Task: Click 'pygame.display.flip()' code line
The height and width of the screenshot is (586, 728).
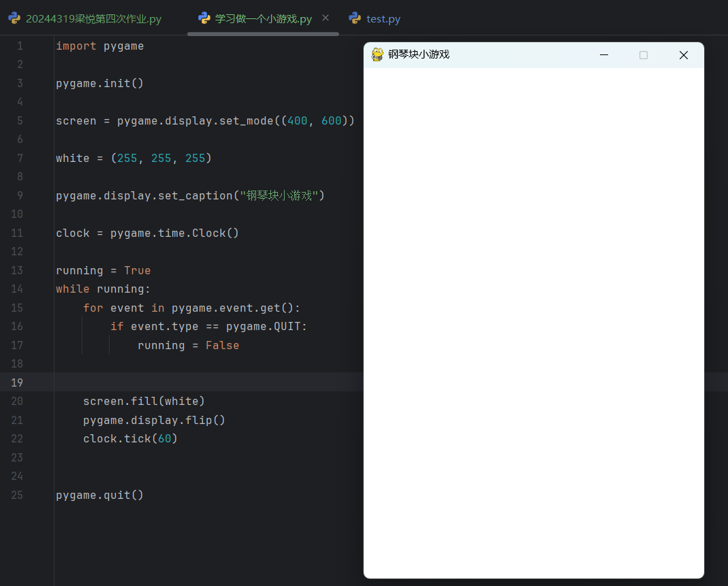Action: point(154,421)
